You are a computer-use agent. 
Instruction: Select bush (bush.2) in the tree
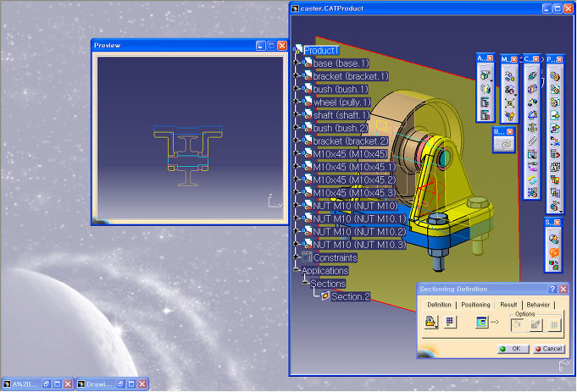[341, 128]
